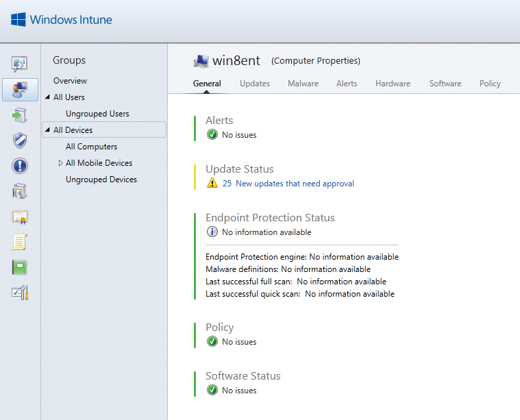Open the Endpoint Protection shield icon
The width and height of the screenshot is (520, 420).
[x=20, y=140]
